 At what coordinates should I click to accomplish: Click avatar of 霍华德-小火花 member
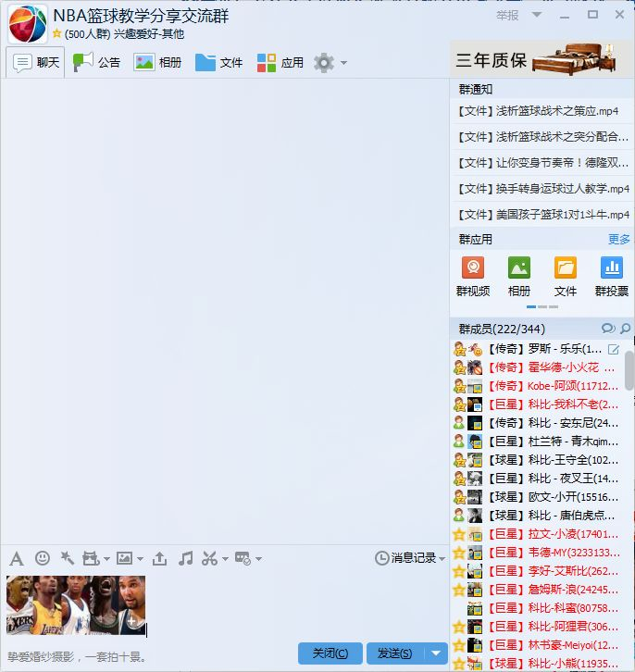click(475, 367)
